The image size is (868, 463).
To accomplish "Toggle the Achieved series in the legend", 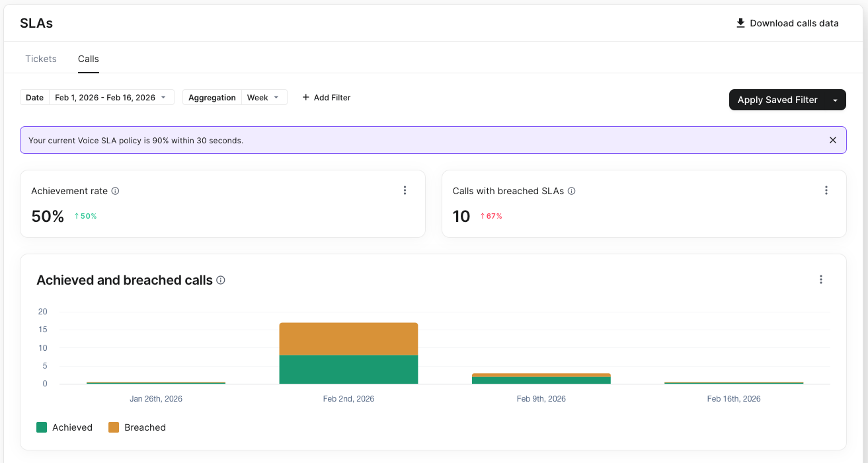I will tap(64, 427).
